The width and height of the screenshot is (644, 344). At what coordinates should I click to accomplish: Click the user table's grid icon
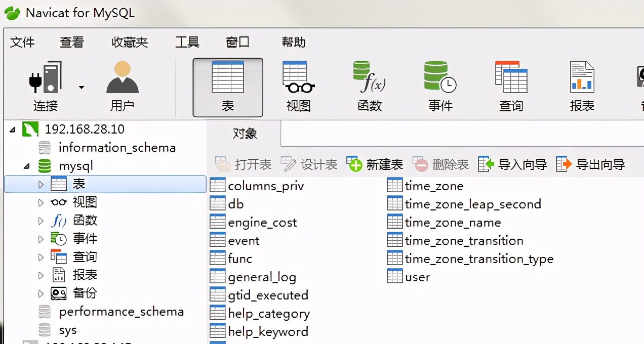395,277
